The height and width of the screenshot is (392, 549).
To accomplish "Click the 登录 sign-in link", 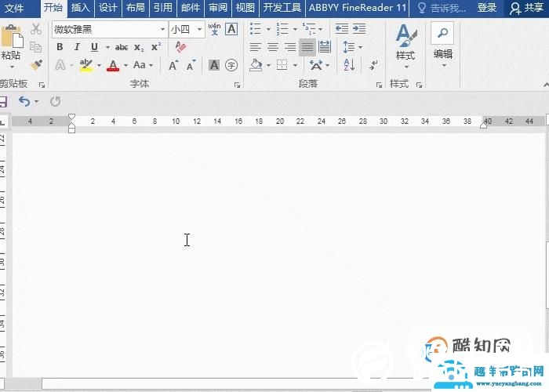I will 486,8.
